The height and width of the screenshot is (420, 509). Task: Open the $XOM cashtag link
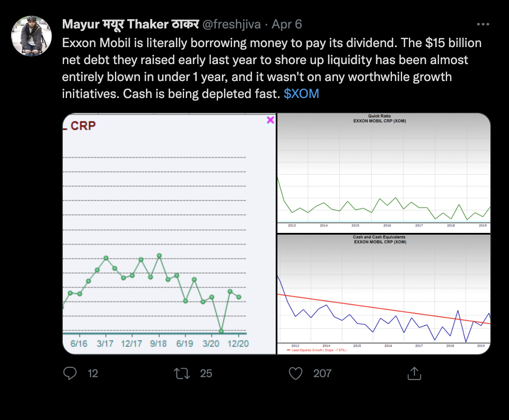coord(301,93)
